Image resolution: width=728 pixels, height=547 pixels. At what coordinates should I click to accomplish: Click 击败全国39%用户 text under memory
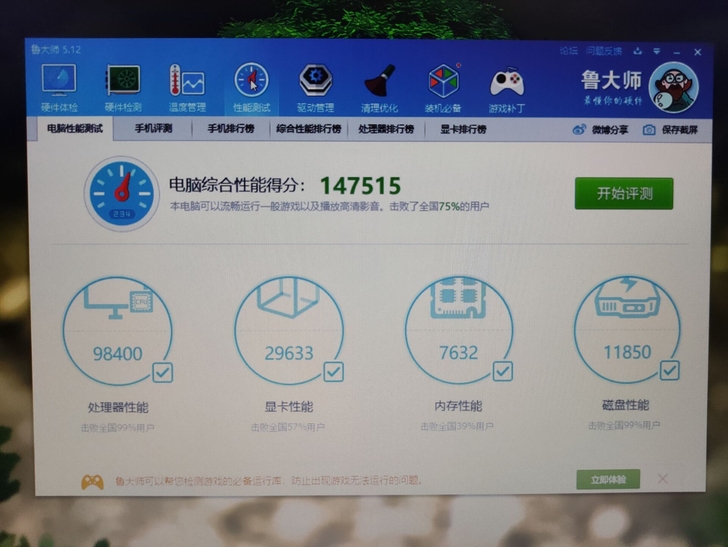[x=457, y=426]
